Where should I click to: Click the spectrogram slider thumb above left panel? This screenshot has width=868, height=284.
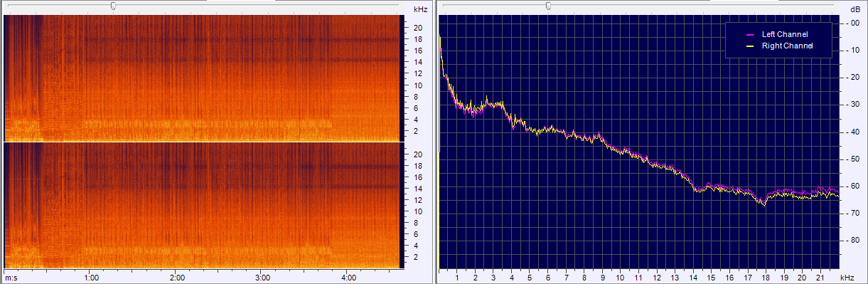coord(113,6)
